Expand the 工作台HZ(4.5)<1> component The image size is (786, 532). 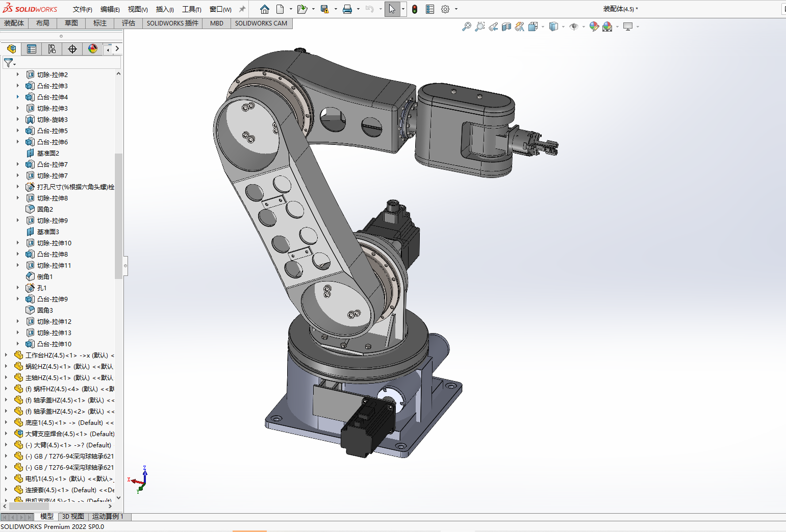point(6,355)
